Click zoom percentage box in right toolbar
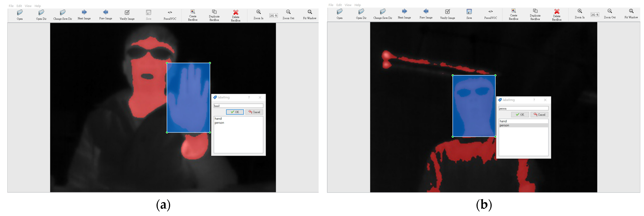644x216 pixels. pos(595,15)
